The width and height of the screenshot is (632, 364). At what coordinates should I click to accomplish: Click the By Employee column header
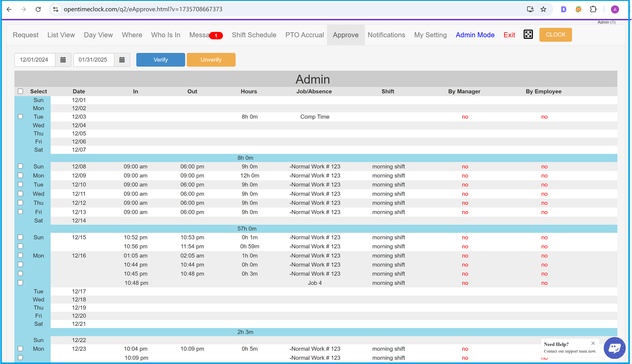544,91
